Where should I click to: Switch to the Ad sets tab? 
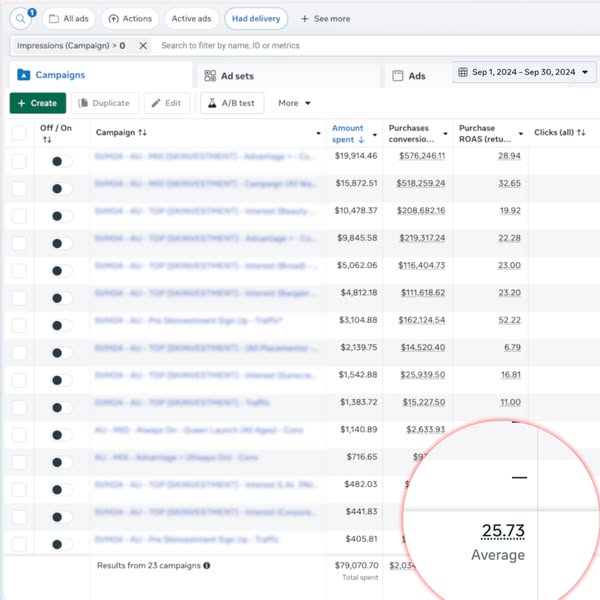point(236,76)
